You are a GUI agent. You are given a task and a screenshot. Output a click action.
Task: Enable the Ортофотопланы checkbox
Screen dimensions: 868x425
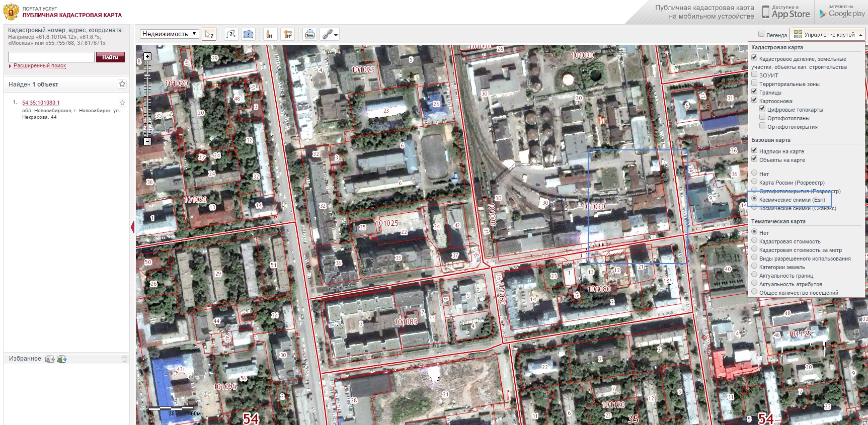[762, 117]
